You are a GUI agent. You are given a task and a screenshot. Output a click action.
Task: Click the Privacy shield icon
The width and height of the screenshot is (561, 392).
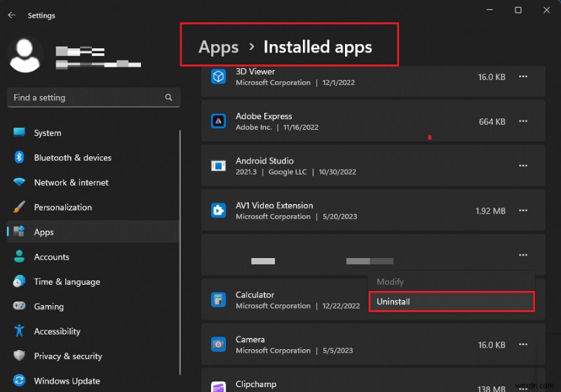pyautogui.click(x=19, y=356)
